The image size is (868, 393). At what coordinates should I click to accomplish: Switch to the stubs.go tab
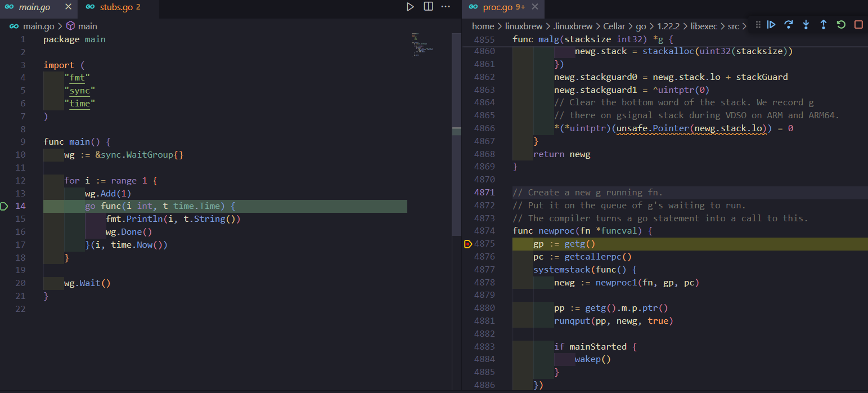115,7
